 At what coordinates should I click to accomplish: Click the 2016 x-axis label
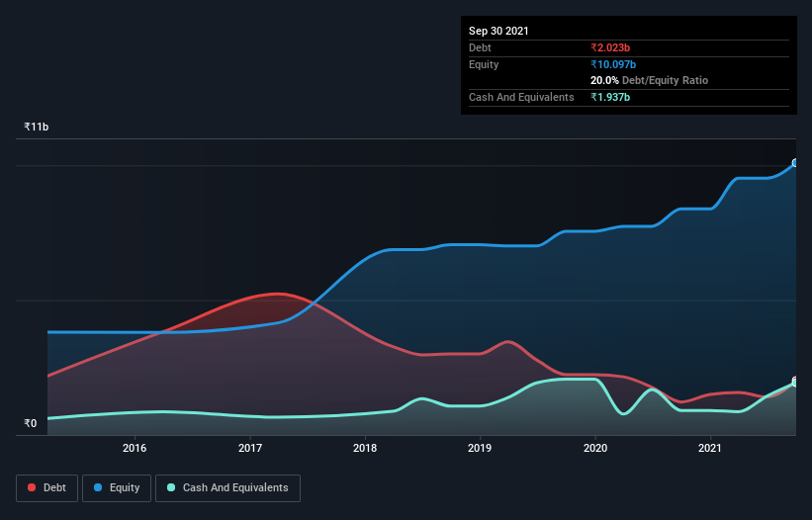[135, 448]
